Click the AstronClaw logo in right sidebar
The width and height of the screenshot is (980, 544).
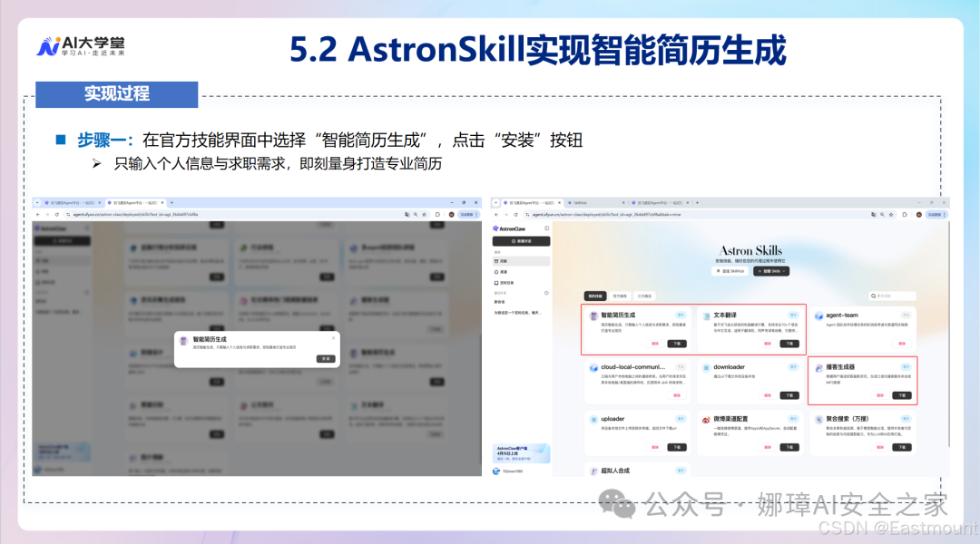[x=509, y=228]
